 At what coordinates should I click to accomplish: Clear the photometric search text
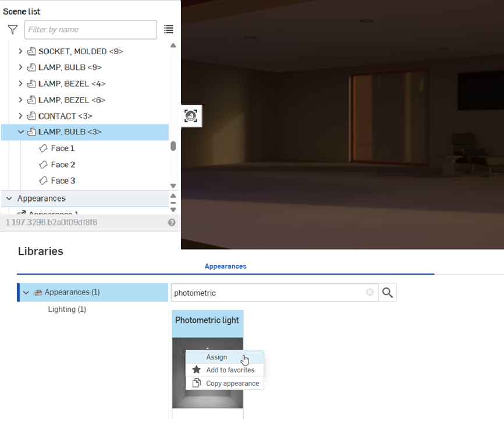[370, 293]
